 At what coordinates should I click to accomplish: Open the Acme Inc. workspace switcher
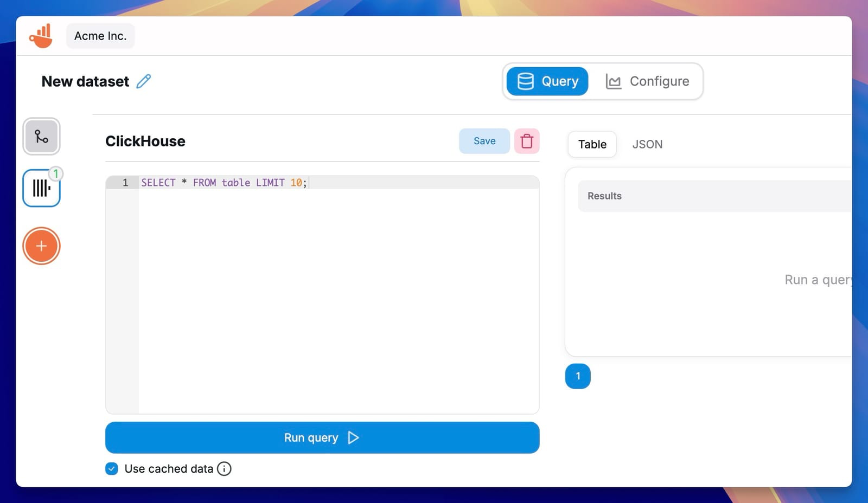[x=100, y=35]
